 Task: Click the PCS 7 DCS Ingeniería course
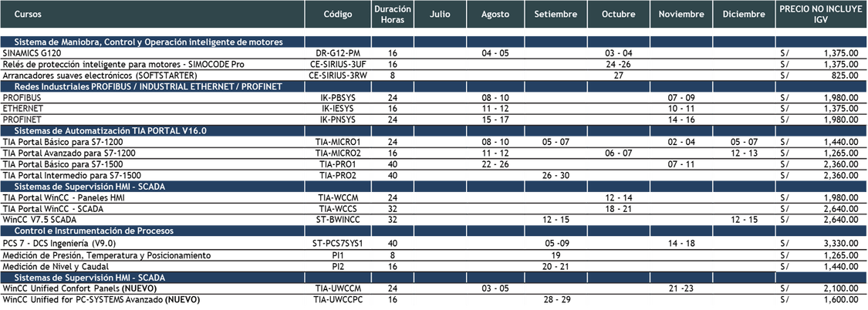(61, 243)
